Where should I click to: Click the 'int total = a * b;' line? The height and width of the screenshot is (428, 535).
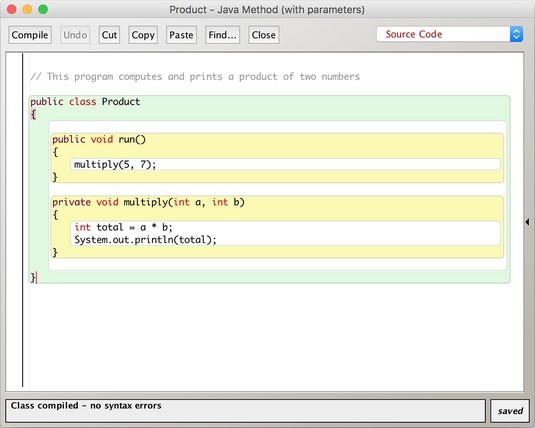(x=124, y=227)
